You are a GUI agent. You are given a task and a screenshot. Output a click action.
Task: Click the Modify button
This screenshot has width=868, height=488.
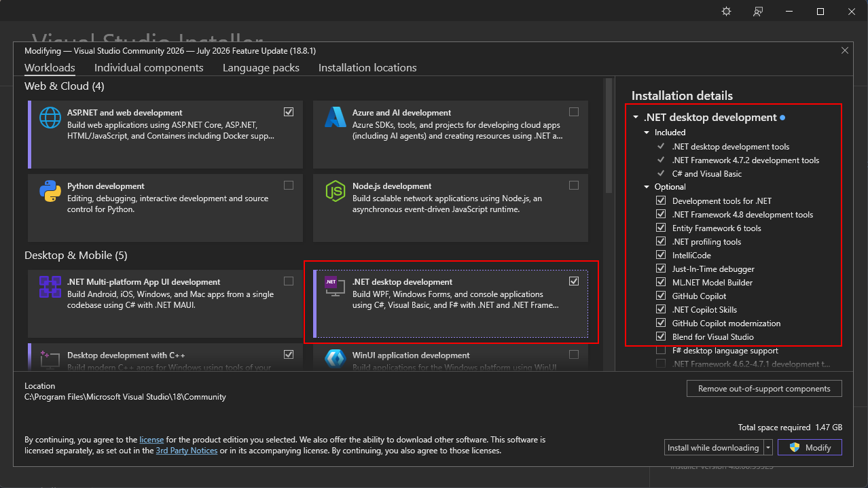click(810, 447)
